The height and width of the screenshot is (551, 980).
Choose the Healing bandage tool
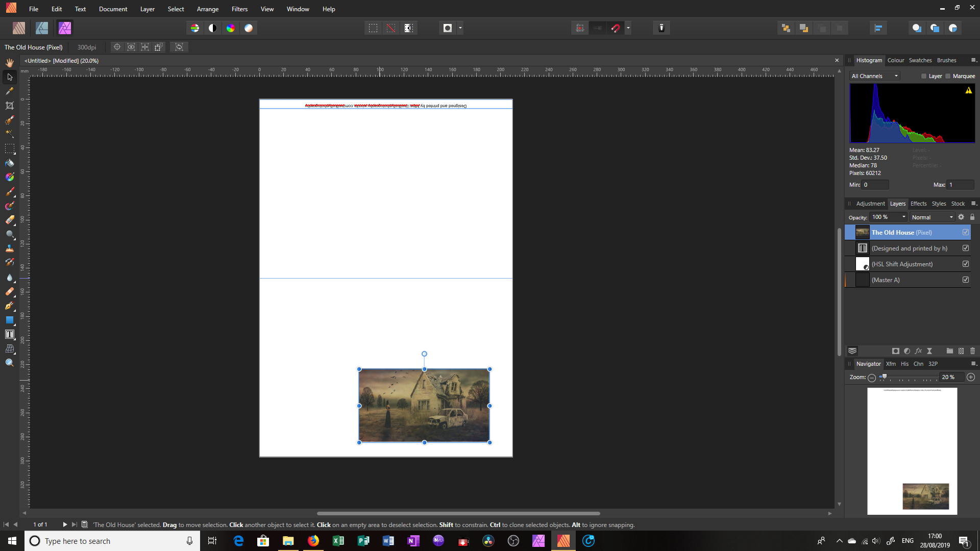click(x=10, y=291)
